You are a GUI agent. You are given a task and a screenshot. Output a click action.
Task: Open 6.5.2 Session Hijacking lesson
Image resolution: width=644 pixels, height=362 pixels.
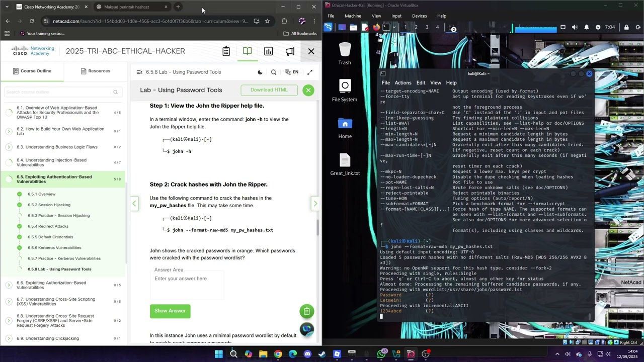(x=49, y=205)
